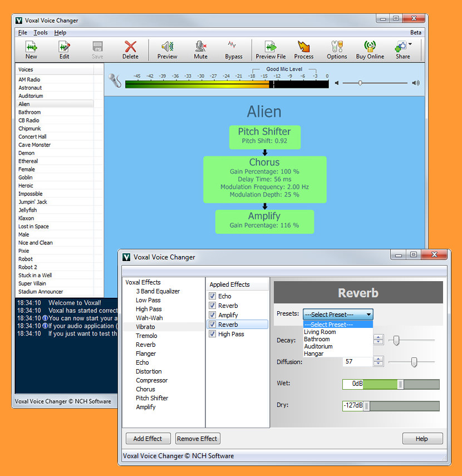This screenshot has height=476, width=462.
Task: Click the Diffusion spinner arrows
Action: (x=378, y=361)
